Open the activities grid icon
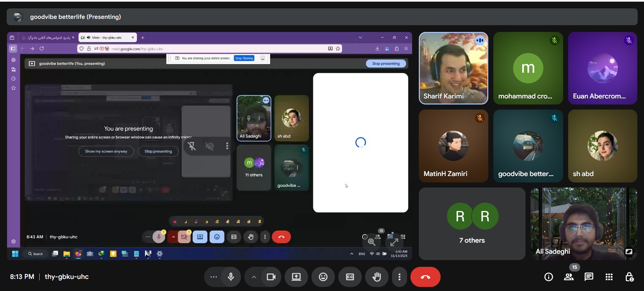Screen dimensions: 644x291 (x=609, y=277)
